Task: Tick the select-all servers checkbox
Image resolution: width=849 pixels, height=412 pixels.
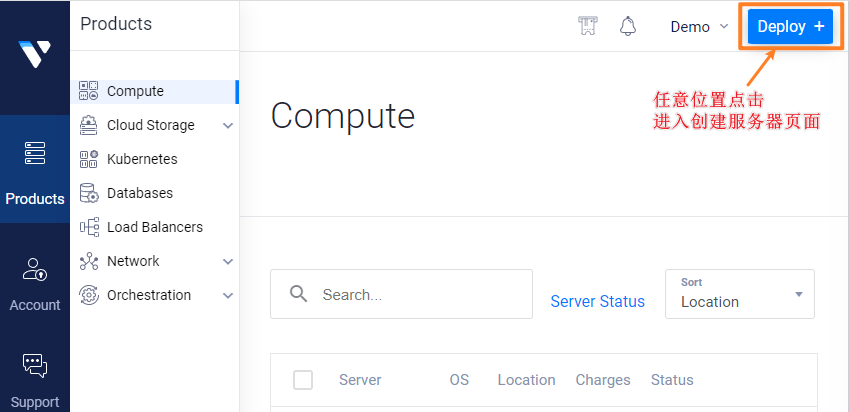Action: pyautogui.click(x=303, y=380)
